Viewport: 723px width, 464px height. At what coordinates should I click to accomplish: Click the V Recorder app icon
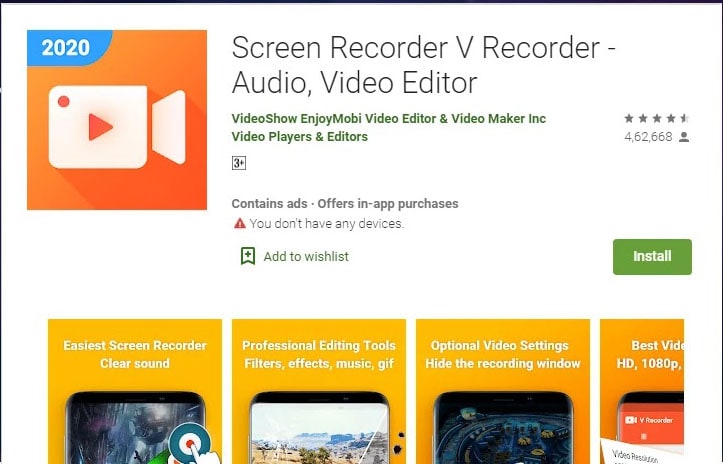click(117, 120)
